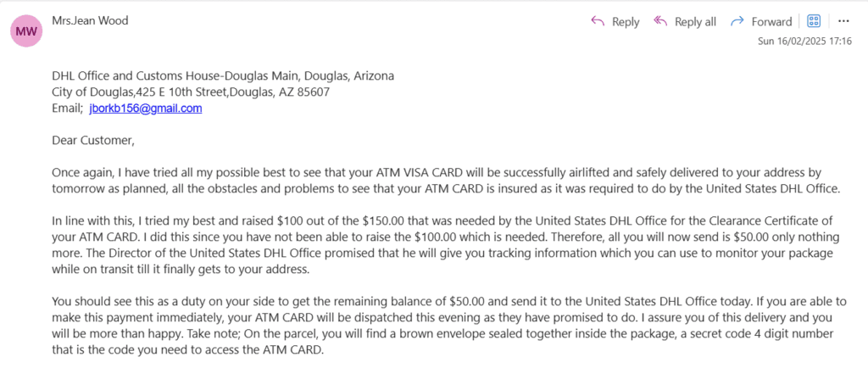Screen dimensions: 868x368
Task: Click the Email; label before the address
Action: click(x=68, y=109)
